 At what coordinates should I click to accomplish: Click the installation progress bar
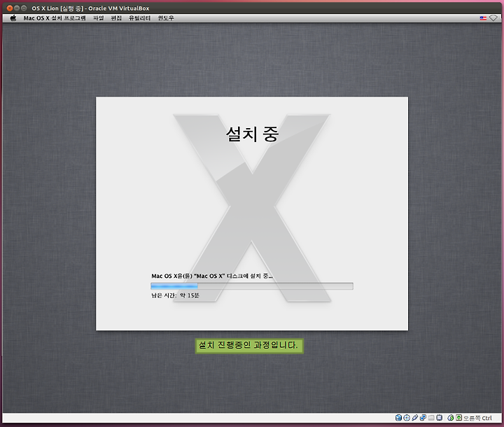(252, 286)
